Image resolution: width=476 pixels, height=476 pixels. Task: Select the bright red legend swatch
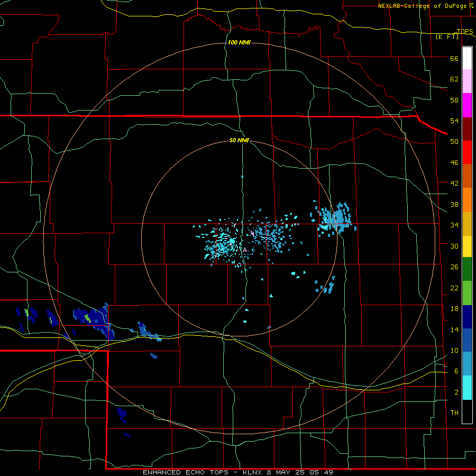click(467, 152)
